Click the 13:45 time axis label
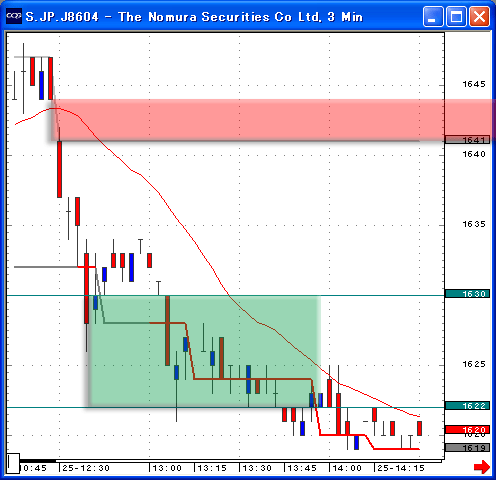 [302, 468]
